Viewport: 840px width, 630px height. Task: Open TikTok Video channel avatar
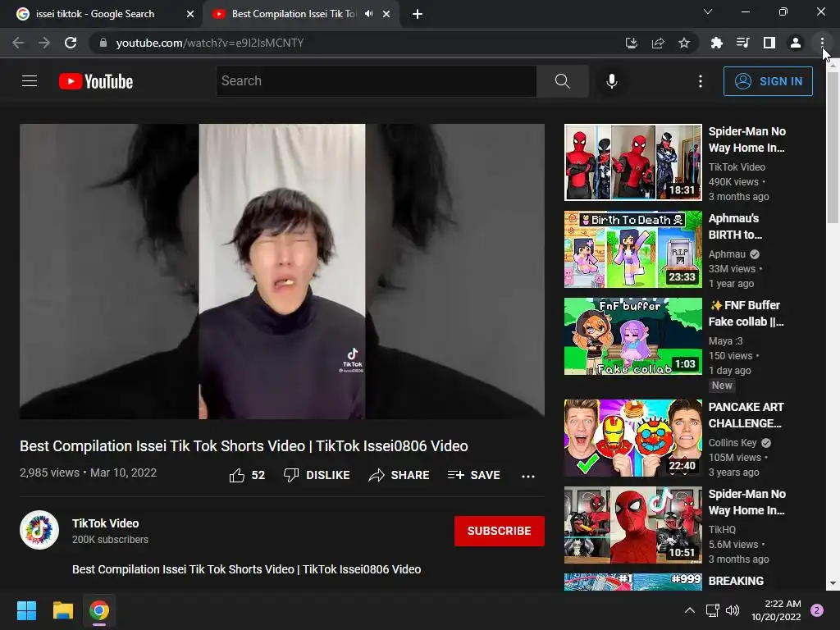click(x=39, y=530)
